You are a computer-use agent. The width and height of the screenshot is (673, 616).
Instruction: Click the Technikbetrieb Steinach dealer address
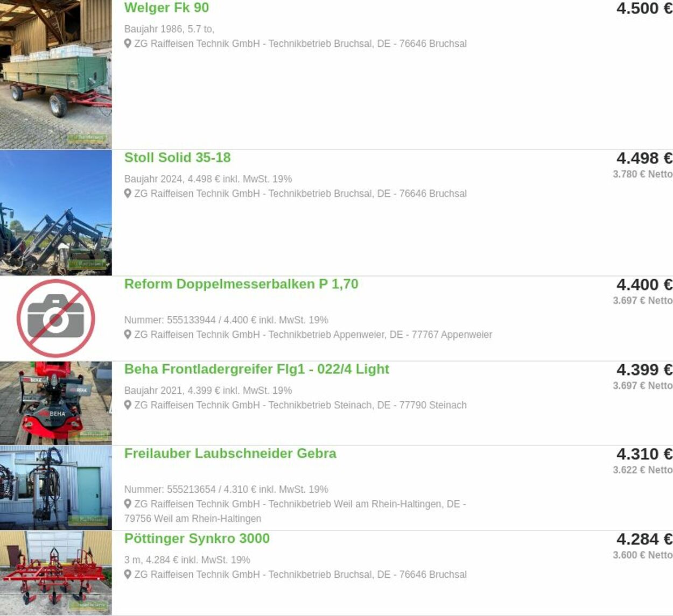[300, 405]
